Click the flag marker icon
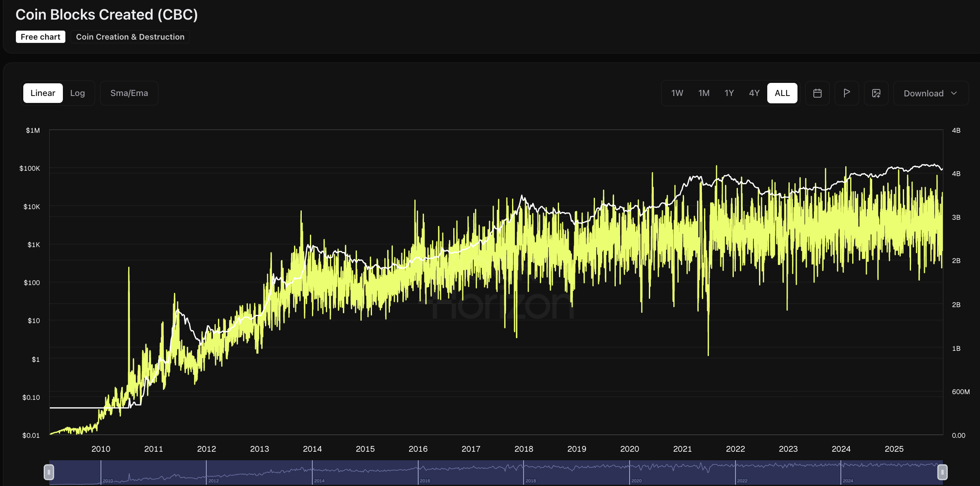This screenshot has height=486, width=980. coord(846,93)
